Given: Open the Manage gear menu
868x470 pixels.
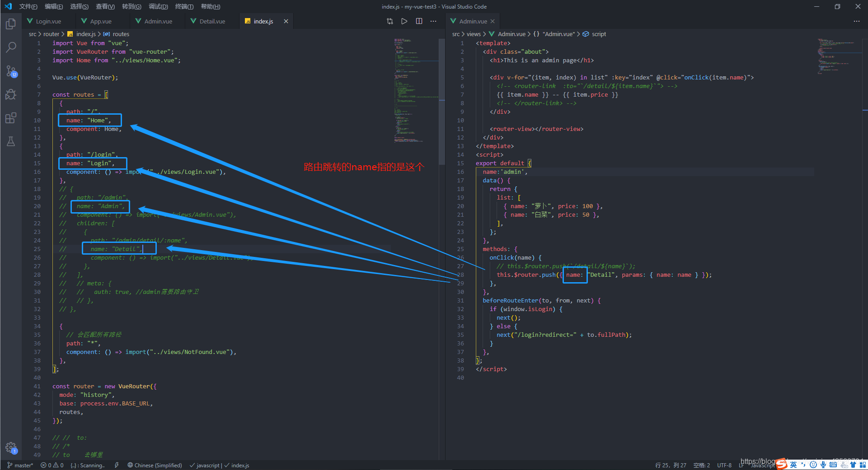Looking at the screenshot, I should pyautogui.click(x=11, y=447).
